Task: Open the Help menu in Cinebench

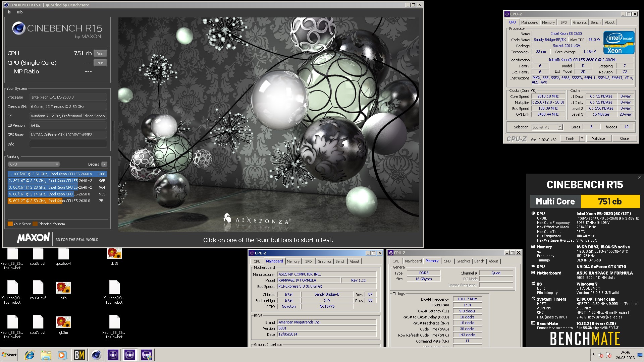Action: [19, 12]
